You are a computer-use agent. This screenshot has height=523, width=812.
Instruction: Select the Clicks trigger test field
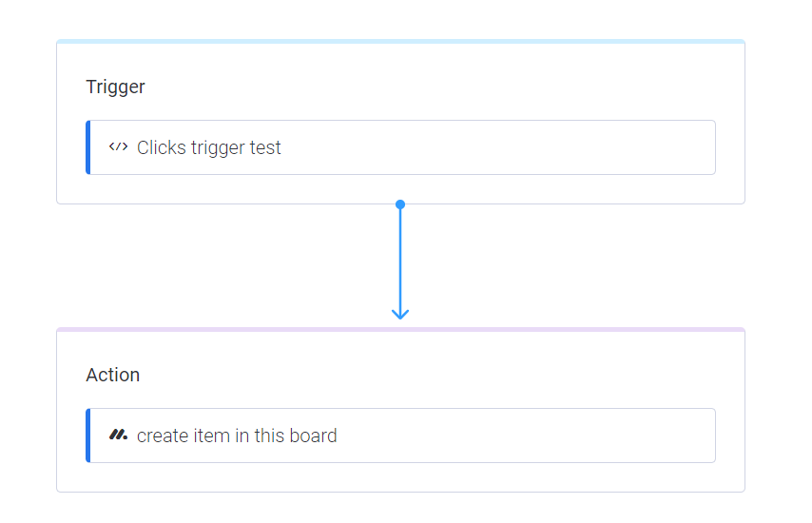400,147
